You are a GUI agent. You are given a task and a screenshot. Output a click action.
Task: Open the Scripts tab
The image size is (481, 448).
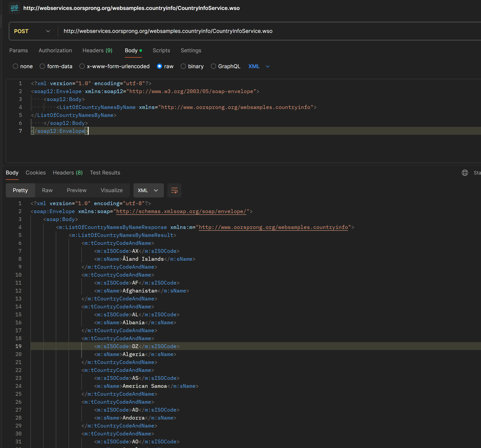pyautogui.click(x=161, y=50)
